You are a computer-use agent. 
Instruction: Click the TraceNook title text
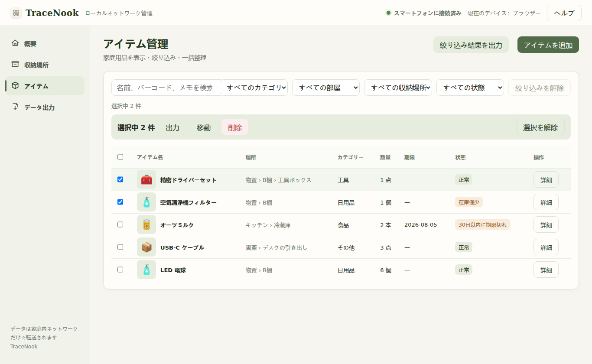[x=52, y=13]
